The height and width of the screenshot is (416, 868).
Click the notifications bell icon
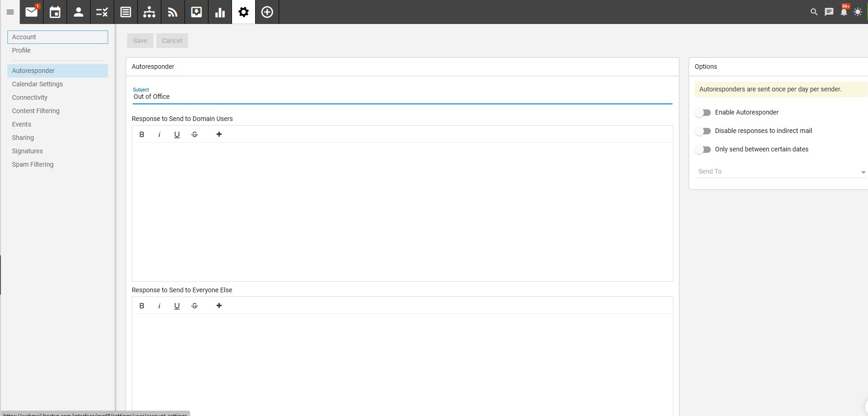(x=844, y=12)
